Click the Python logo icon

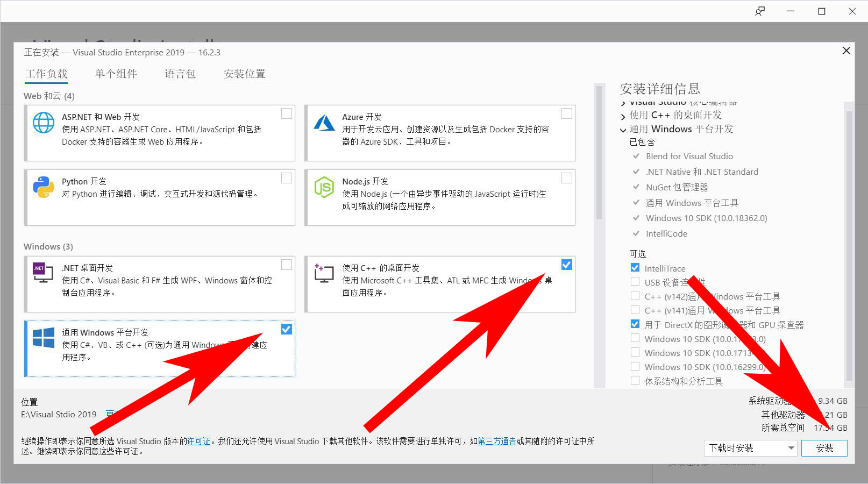coord(44,187)
